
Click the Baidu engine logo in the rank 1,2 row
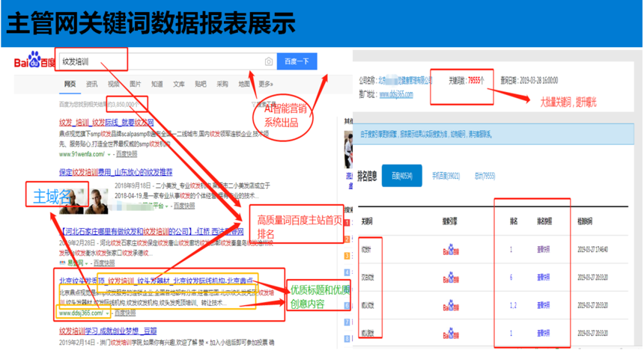click(x=451, y=305)
